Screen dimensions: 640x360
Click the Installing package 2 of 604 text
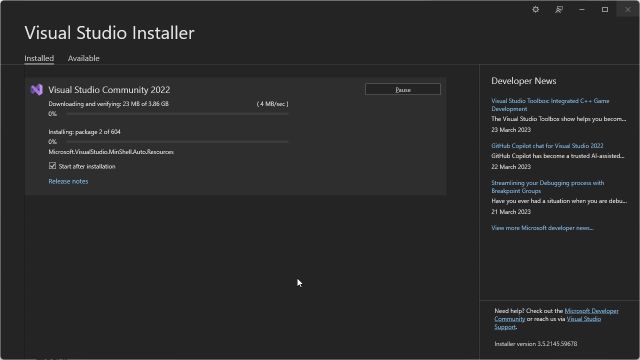[x=84, y=132]
